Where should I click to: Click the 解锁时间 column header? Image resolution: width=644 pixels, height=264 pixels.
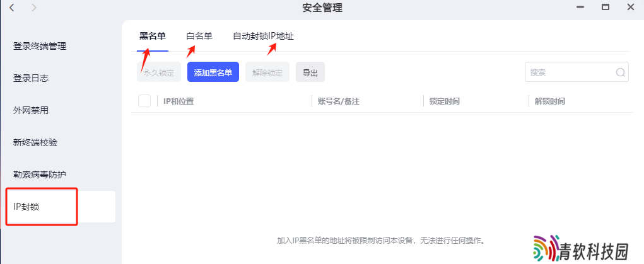(549, 101)
